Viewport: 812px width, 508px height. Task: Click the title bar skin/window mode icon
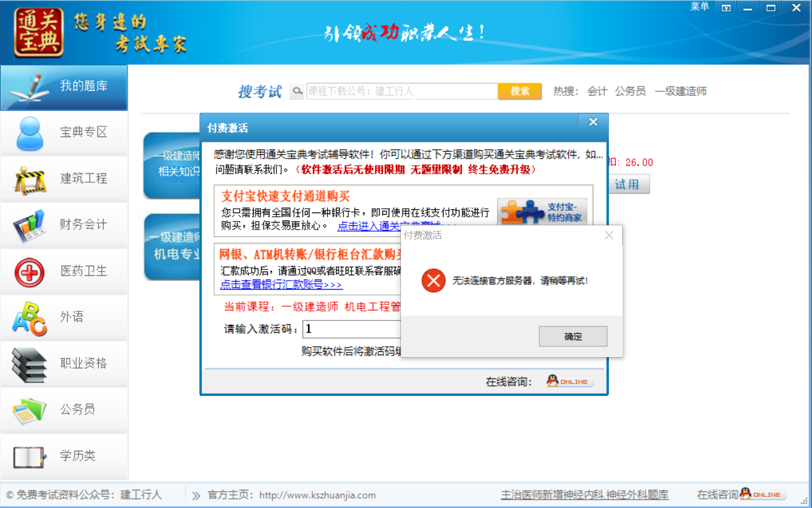[x=726, y=7]
